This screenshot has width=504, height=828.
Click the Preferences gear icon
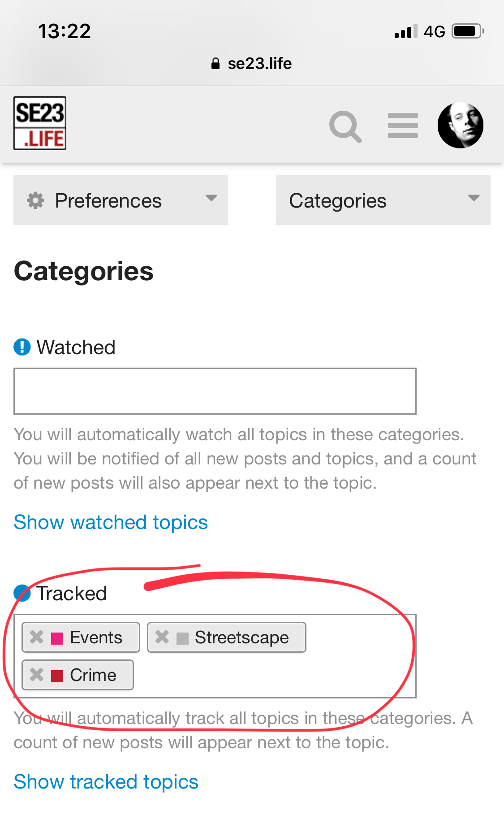(x=36, y=200)
